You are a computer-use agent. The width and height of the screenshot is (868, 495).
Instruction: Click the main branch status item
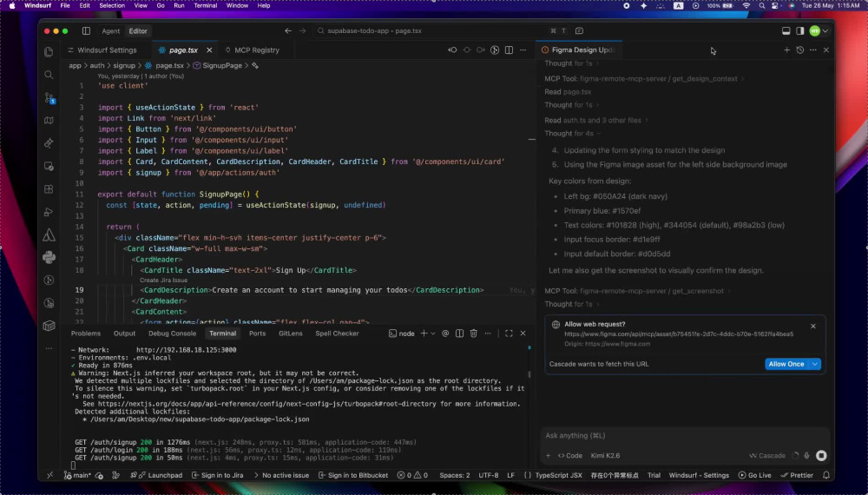(x=77, y=475)
